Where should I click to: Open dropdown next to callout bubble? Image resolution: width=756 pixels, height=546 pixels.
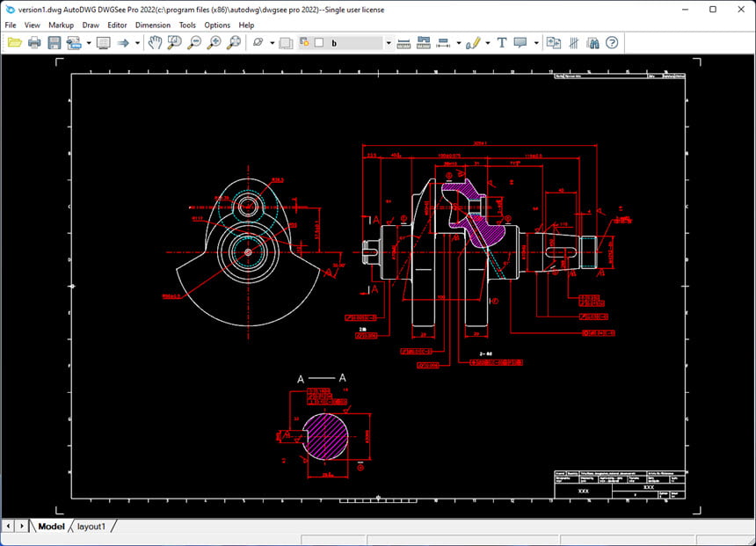(x=536, y=43)
